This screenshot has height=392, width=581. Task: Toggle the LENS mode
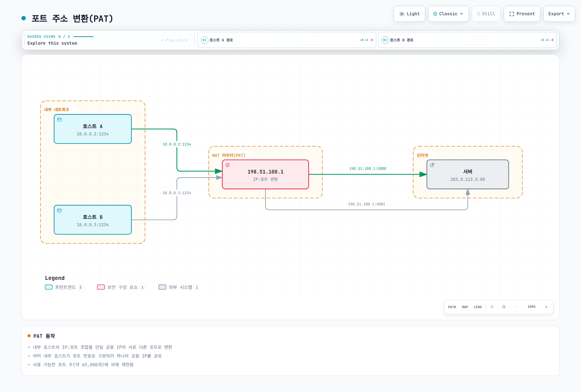click(x=478, y=307)
